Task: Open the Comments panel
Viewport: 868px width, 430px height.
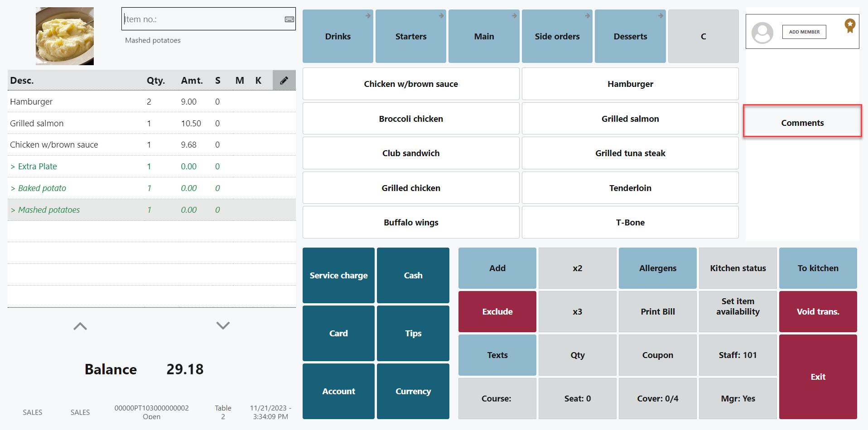Action: click(x=802, y=123)
